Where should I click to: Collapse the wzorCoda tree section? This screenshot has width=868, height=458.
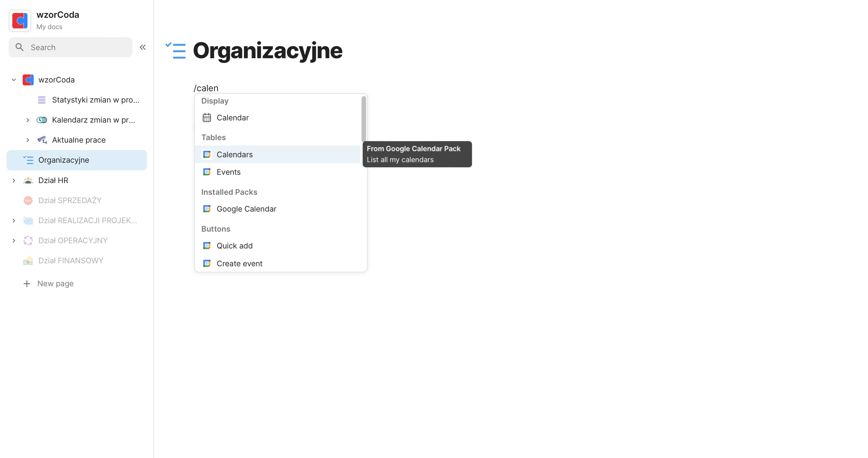point(14,80)
